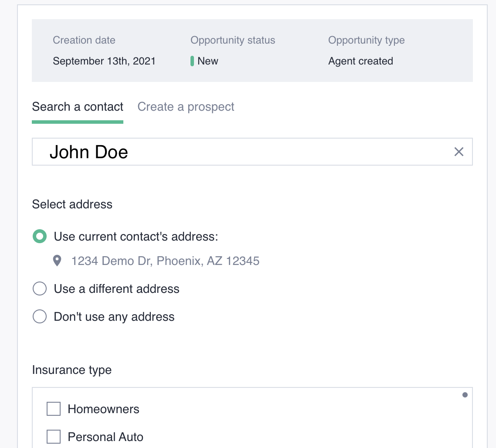Open the Search a contact tab
This screenshot has width=496, height=448.
(x=78, y=107)
